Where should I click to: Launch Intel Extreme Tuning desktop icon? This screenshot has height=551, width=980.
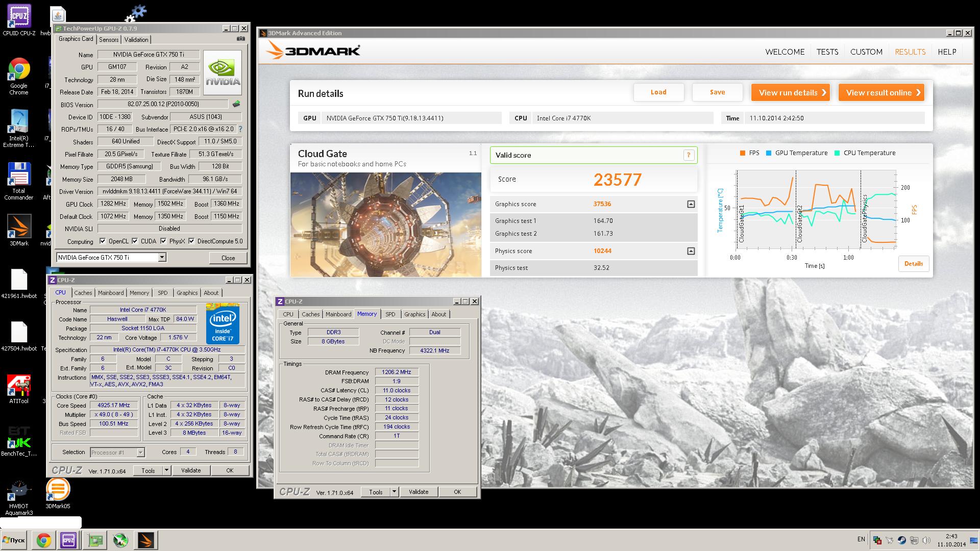(19, 129)
